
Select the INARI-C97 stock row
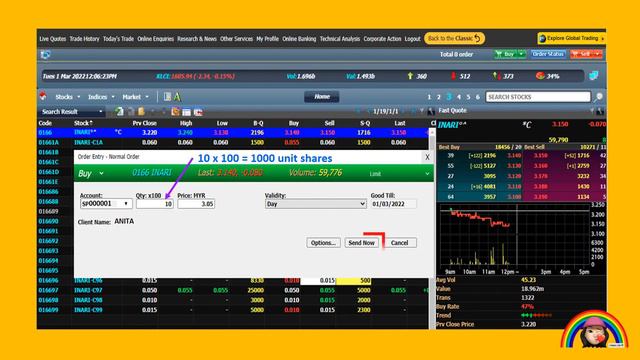[233, 290]
